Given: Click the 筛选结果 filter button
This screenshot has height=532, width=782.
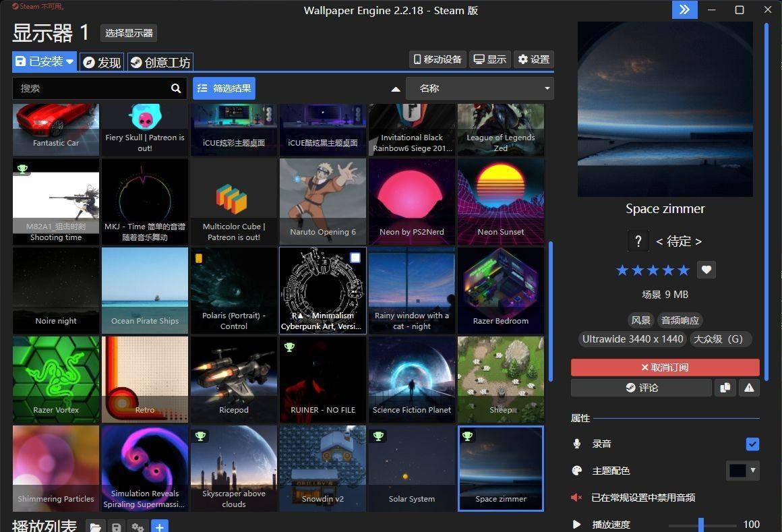Looking at the screenshot, I should coord(224,88).
